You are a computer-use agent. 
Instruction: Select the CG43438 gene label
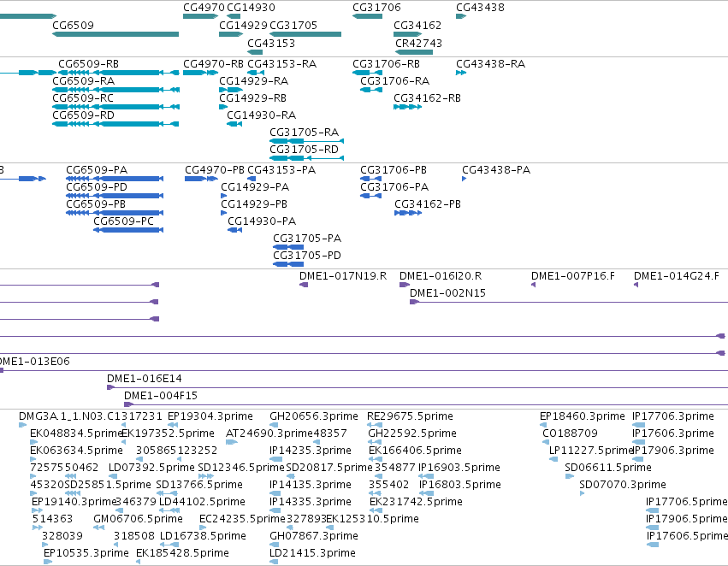pos(480,8)
